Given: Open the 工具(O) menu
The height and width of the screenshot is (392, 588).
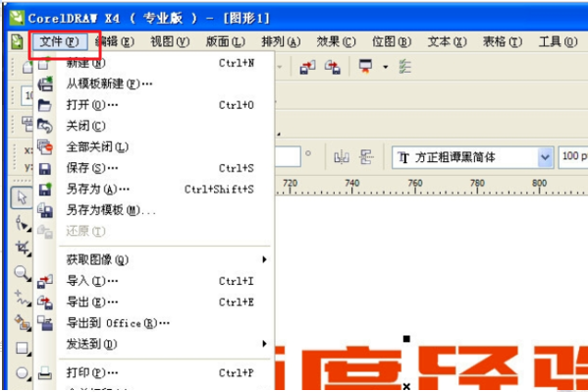Looking at the screenshot, I should pyautogui.click(x=558, y=41).
